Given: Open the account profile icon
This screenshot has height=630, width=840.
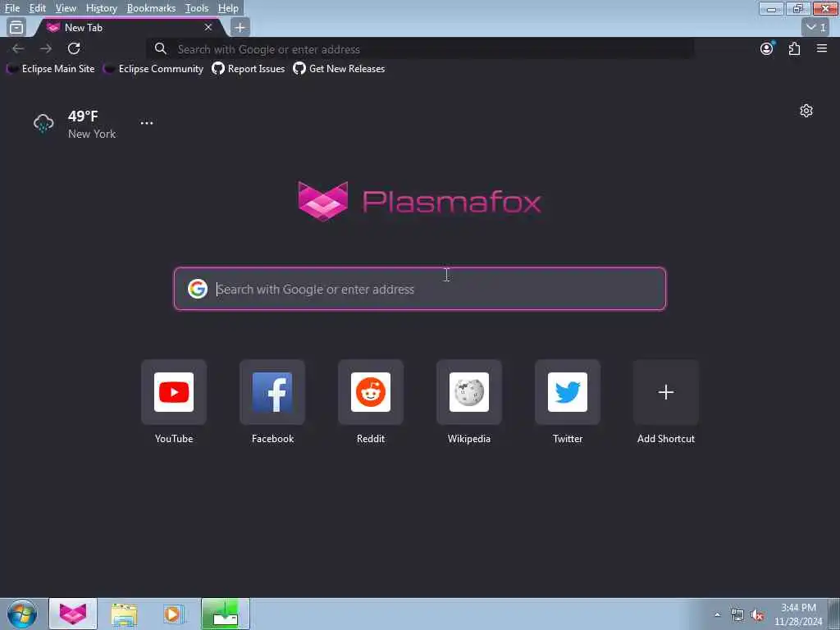Looking at the screenshot, I should 767,48.
